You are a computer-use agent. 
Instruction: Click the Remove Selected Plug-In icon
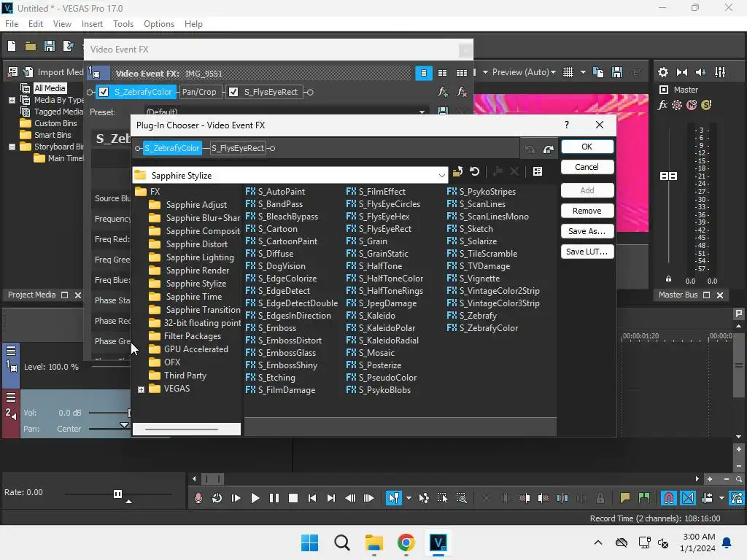point(462,92)
